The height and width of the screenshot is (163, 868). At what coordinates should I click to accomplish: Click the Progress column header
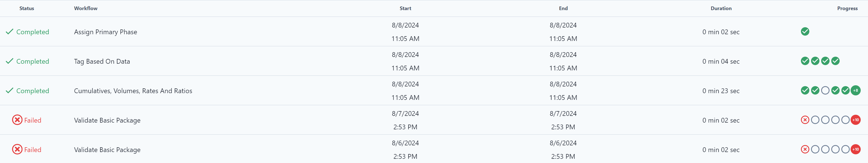847,8
